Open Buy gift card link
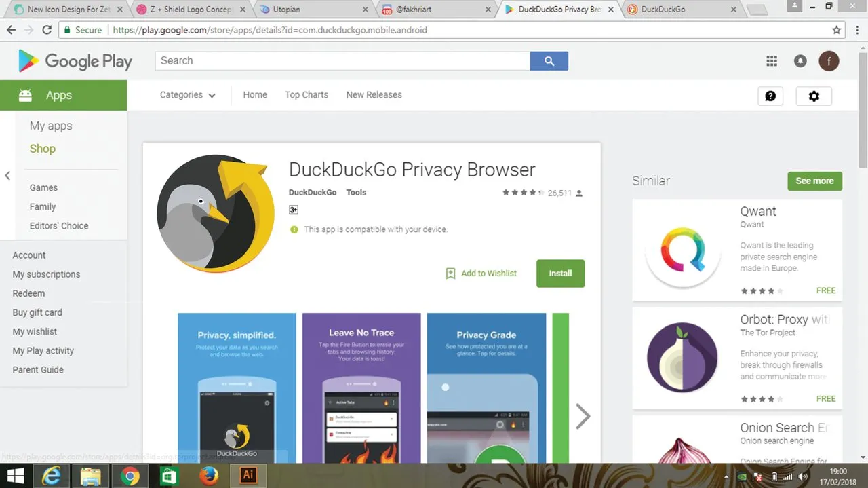This screenshot has width=868, height=488. click(37, 313)
